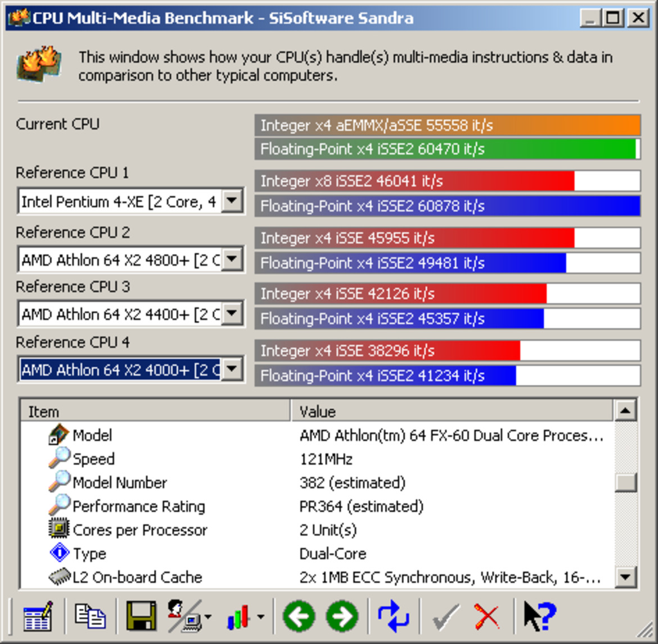
Task: Click the list scrollbar up arrow
Action: (x=625, y=410)
